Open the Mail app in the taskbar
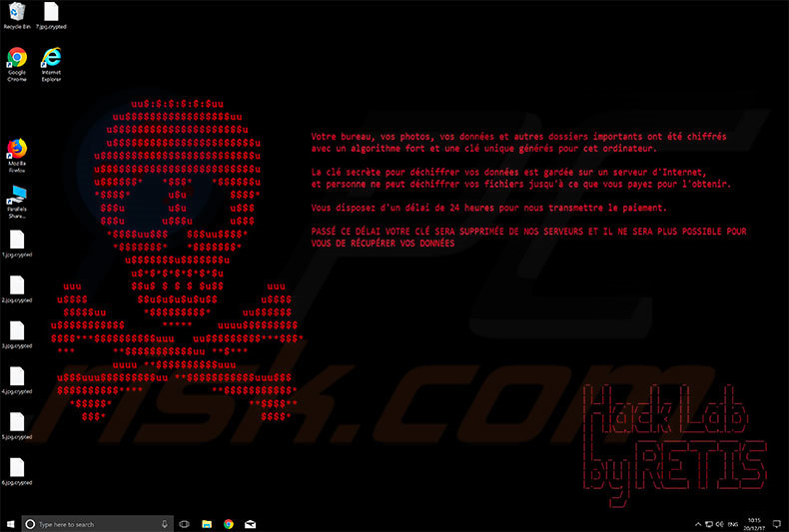 [250, 524]
